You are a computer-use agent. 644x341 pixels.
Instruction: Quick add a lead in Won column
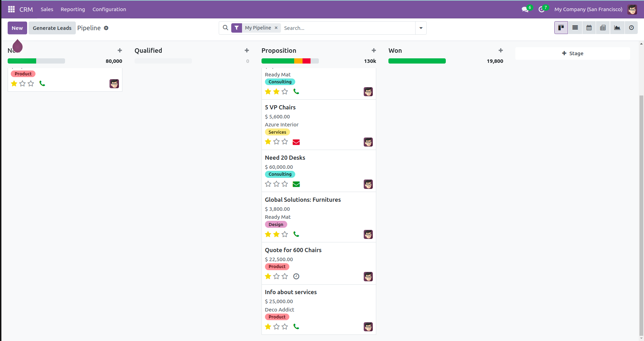(501, 50)
